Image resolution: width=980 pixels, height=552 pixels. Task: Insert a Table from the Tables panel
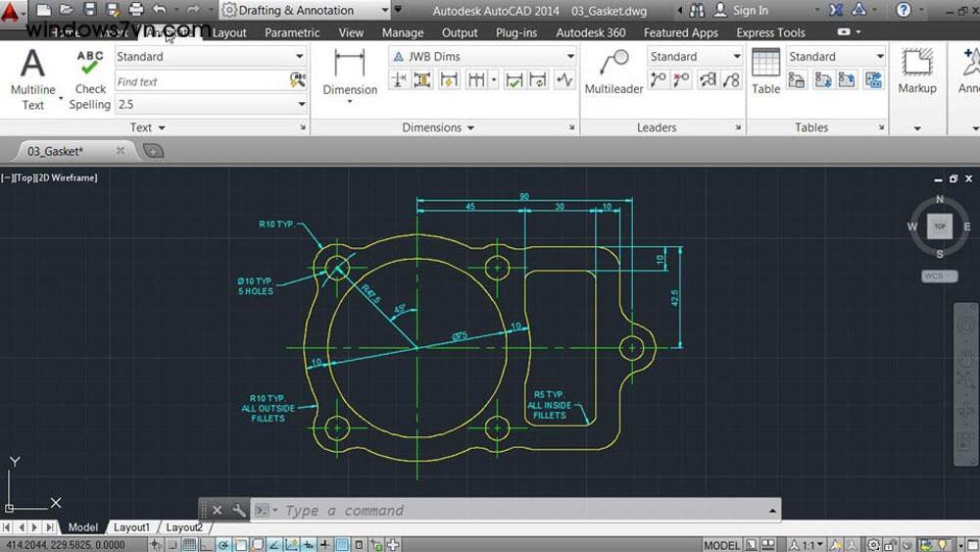[x=765, y=72]
